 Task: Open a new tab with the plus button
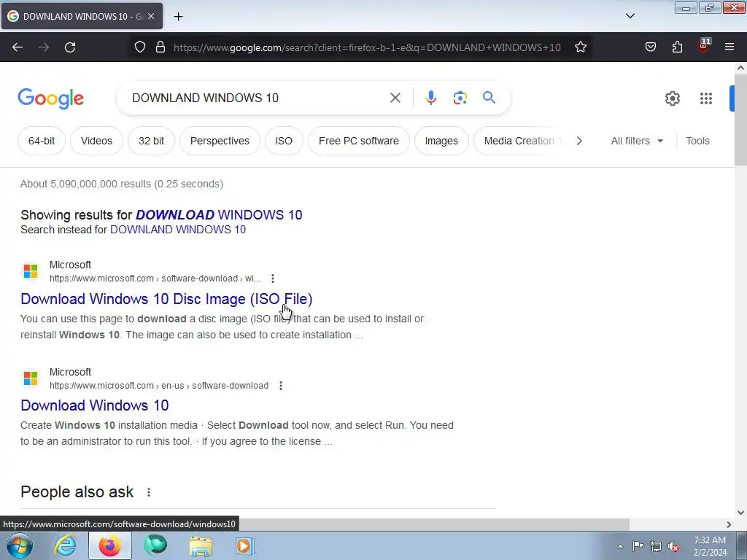[178, 17]
